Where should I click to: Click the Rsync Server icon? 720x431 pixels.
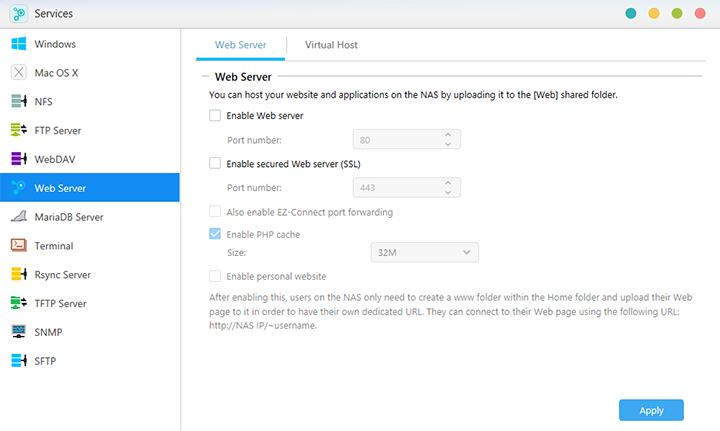point(18,274)
